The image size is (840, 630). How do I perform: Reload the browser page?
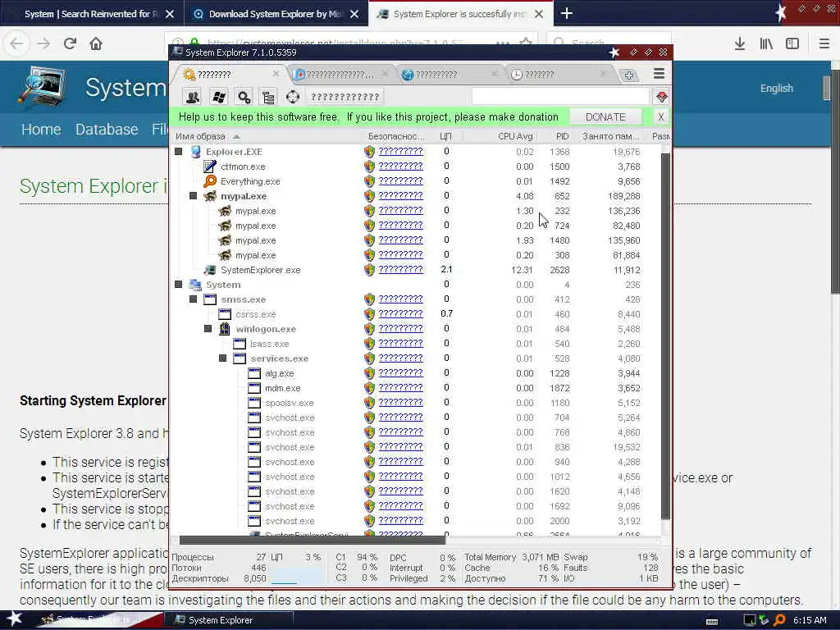point(70,43)
